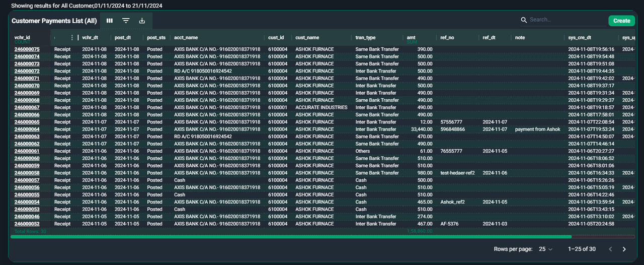
Task: Open voucher link 246000055
Action: pyautogui.click(x=27, y=194)
